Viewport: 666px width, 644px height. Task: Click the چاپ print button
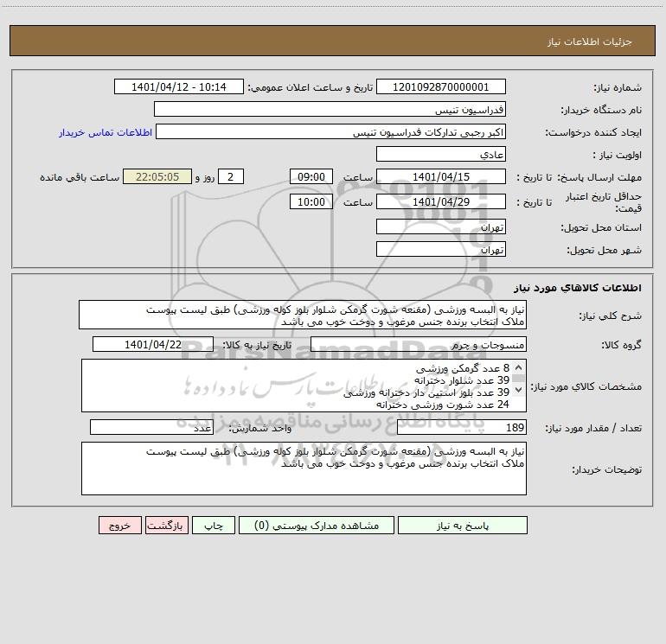(x=214, y=525)
